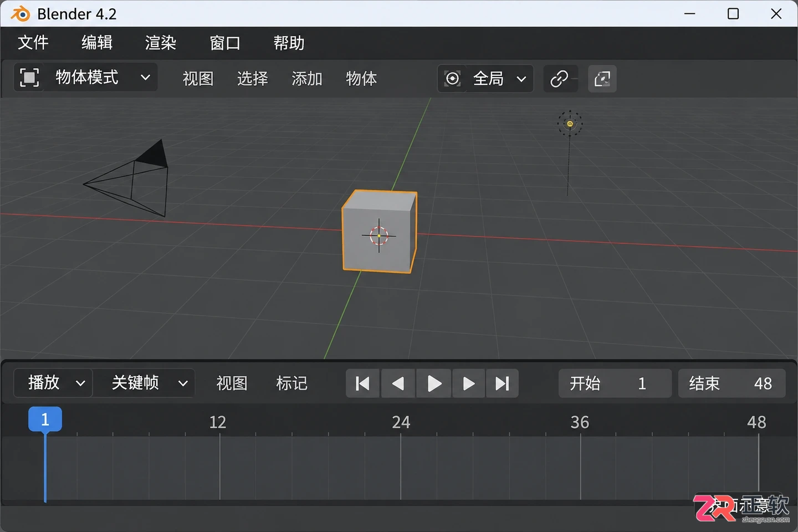
Task: Jump to the last frame
Action: (x=502, y=383)
